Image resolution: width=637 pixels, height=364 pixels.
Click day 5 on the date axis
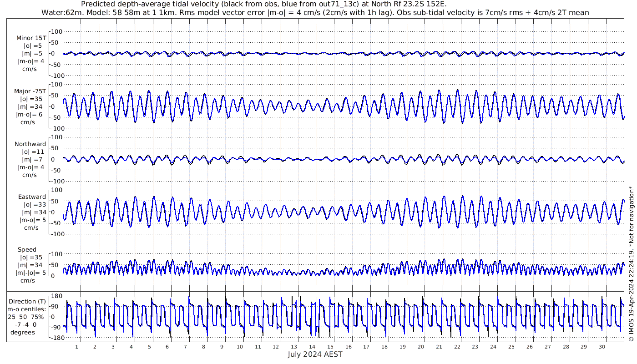149,347
